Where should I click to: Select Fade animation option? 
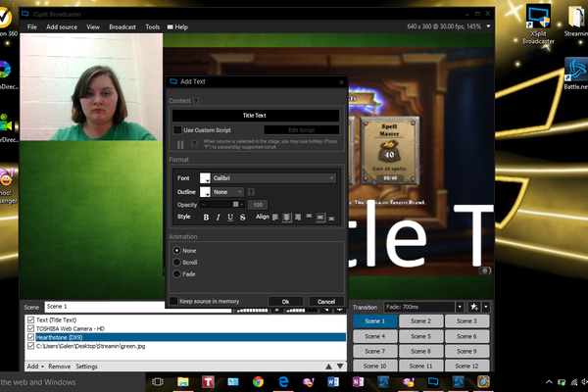pos(176,273)
